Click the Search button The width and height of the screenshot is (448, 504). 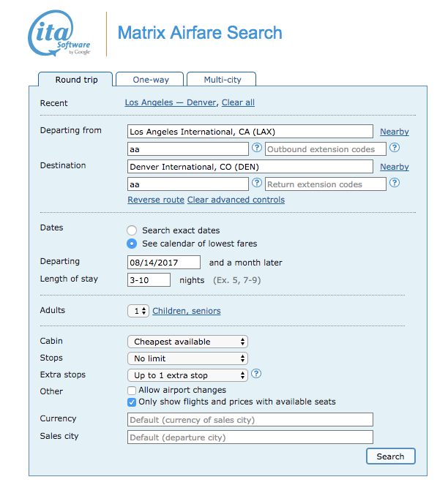(391, 456)
